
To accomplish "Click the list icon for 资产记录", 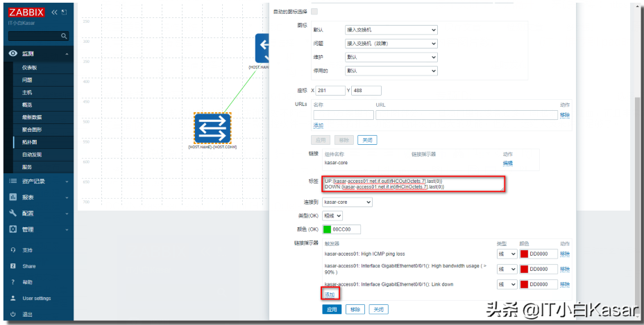I will [13, 181].
